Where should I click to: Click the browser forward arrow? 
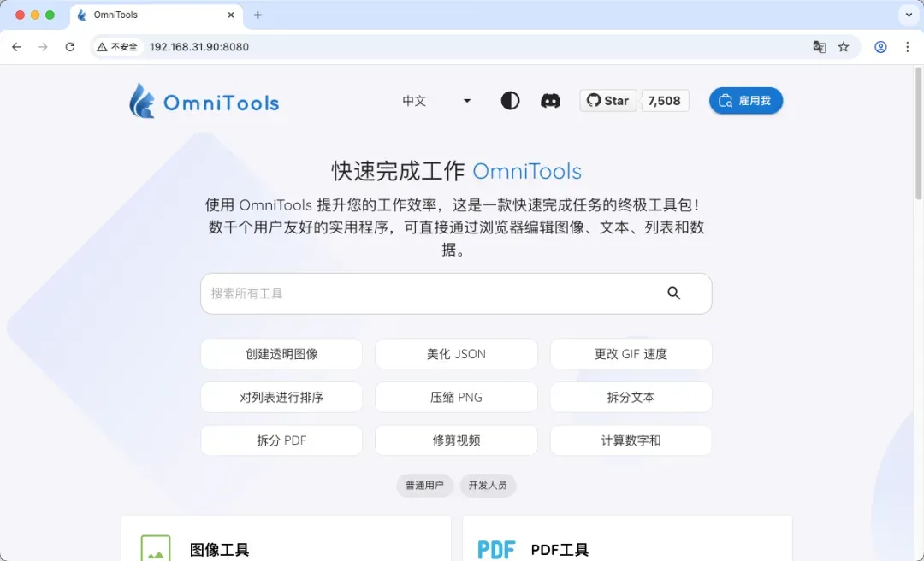click(43, 46)
